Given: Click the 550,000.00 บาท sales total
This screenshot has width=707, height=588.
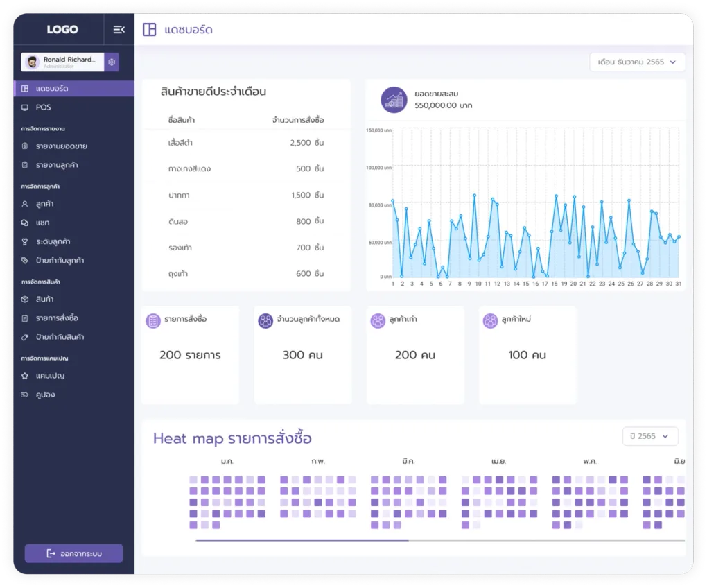Looking at the screenshot, I should coord(444,105).
